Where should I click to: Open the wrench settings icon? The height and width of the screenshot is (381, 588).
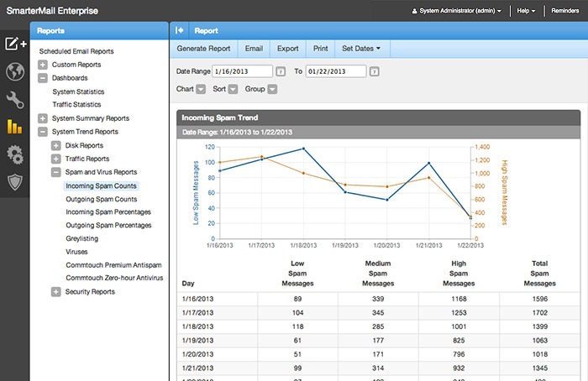pyautogui.click(x=14, y=100)
